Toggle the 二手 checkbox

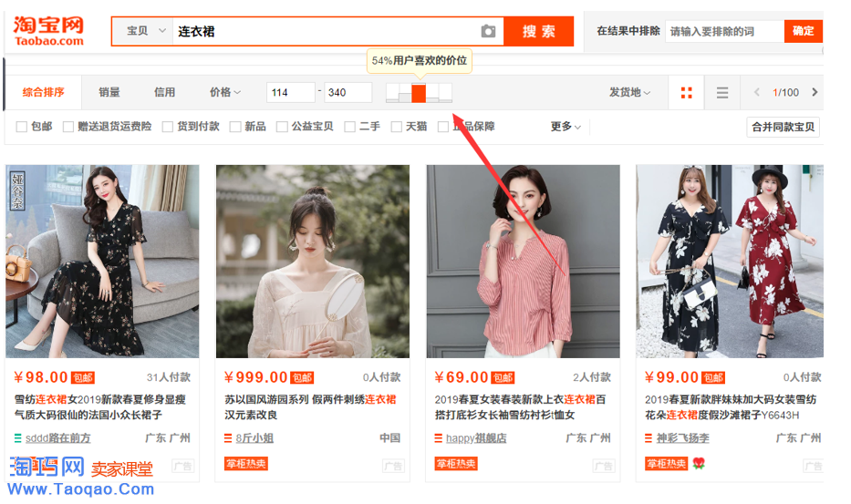(350, 127)
